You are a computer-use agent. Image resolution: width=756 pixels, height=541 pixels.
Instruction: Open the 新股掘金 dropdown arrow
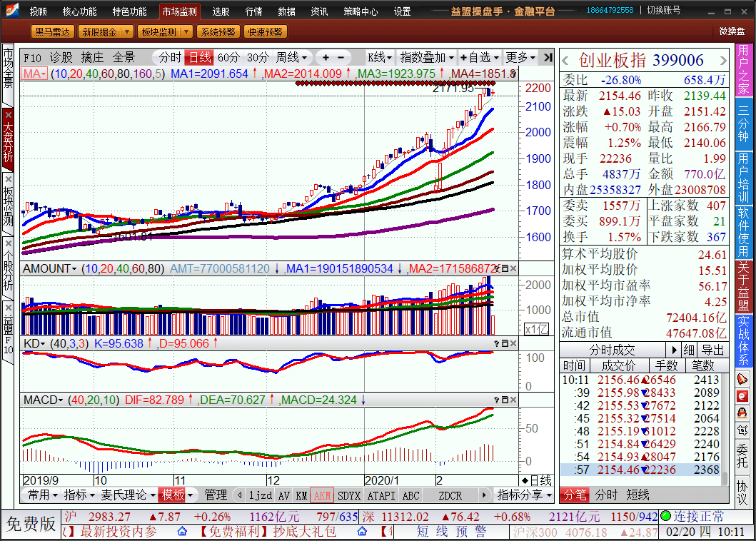click(127, 32)
